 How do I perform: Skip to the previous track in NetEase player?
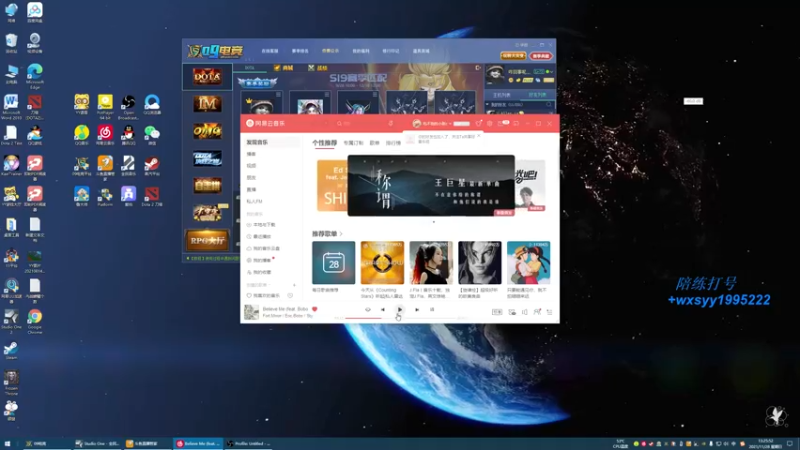[383, 310]
